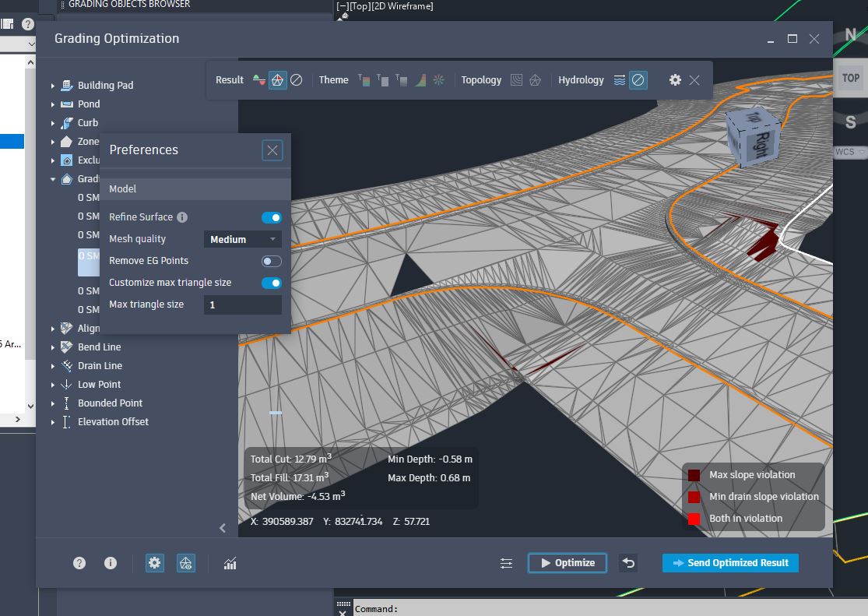Screen dimensions: 868x616
Task: Click the left panel scroll down arrow
Action: 30,406
